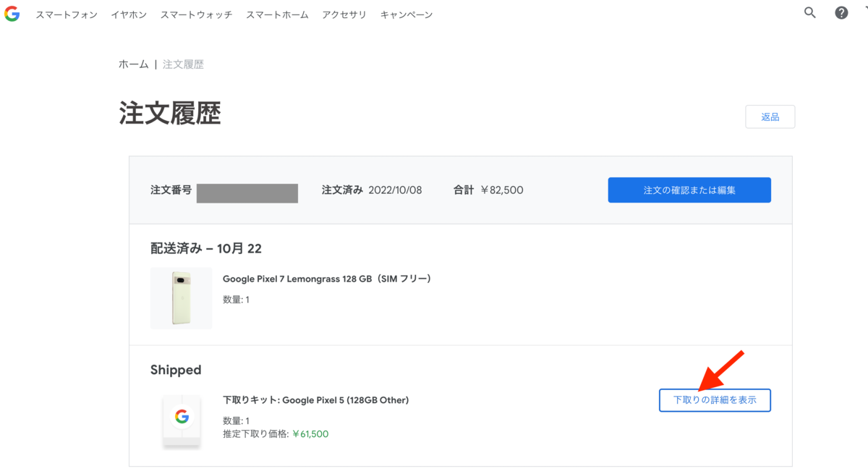Click 下取りの詳細を表示 button
The width and height of the screenshot is (868, 474).
point(715,400)
